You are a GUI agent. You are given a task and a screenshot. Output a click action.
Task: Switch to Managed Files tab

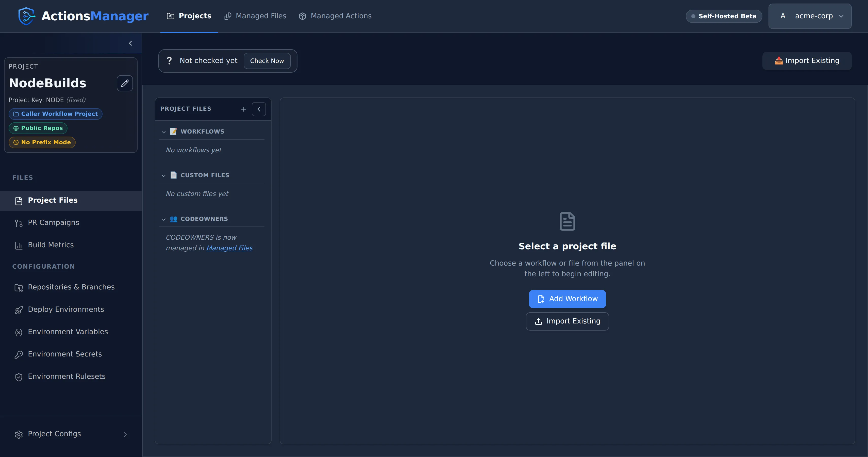(255, 16)
